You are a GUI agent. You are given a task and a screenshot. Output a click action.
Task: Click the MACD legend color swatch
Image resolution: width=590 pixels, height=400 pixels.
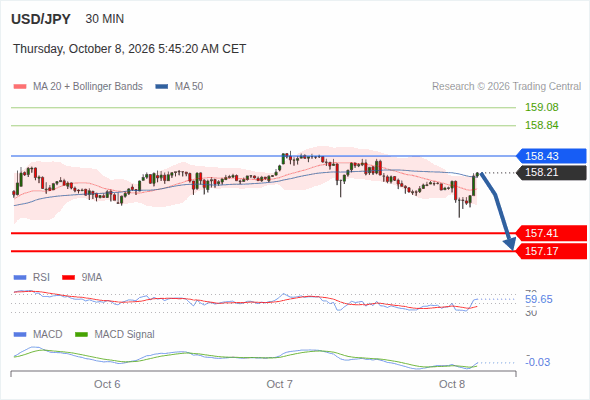click(x=20, y=335)
